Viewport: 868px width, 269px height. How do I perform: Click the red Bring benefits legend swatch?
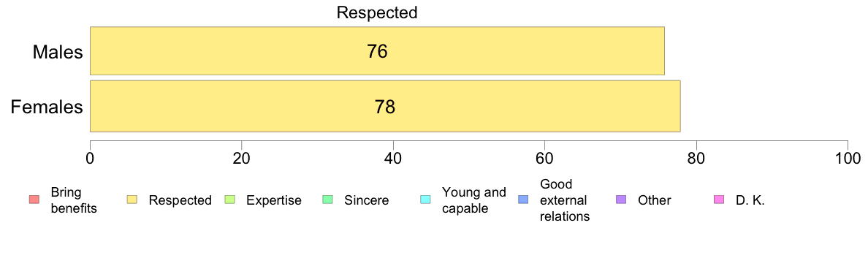pyautogui.click(x=33, y=200)
